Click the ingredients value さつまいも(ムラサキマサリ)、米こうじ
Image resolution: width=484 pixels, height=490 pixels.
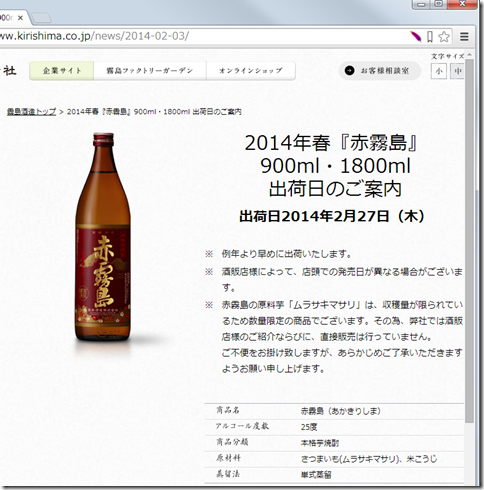pos(369,459)
